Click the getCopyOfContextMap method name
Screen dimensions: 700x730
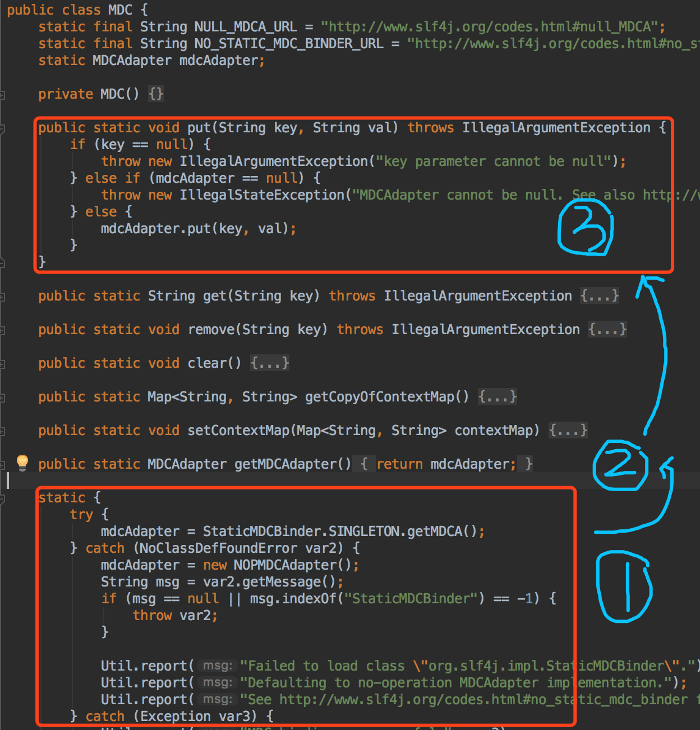pyautogui.click(x=380, y=397)
